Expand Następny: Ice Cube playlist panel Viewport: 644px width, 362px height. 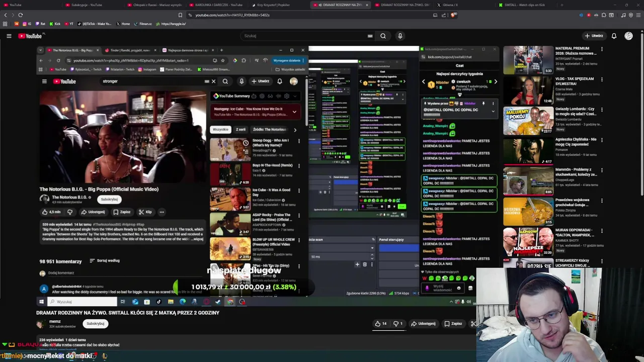tap(295, 112)
